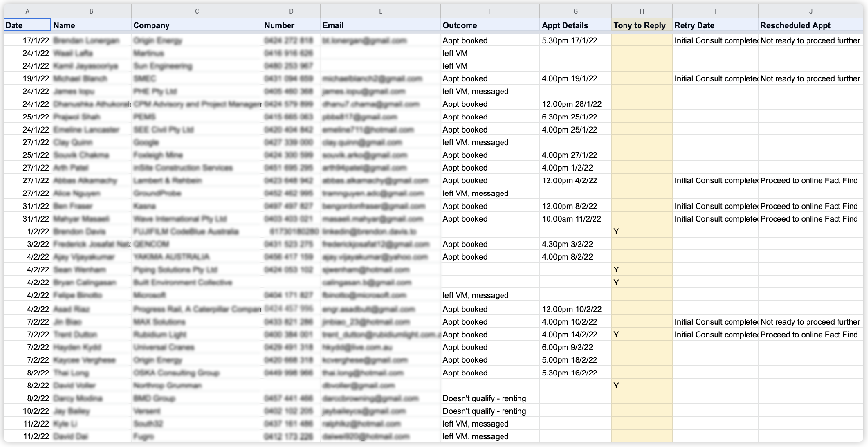Click the Email header cell
This screenshot has height=447, width=868.
pos(380,25)
